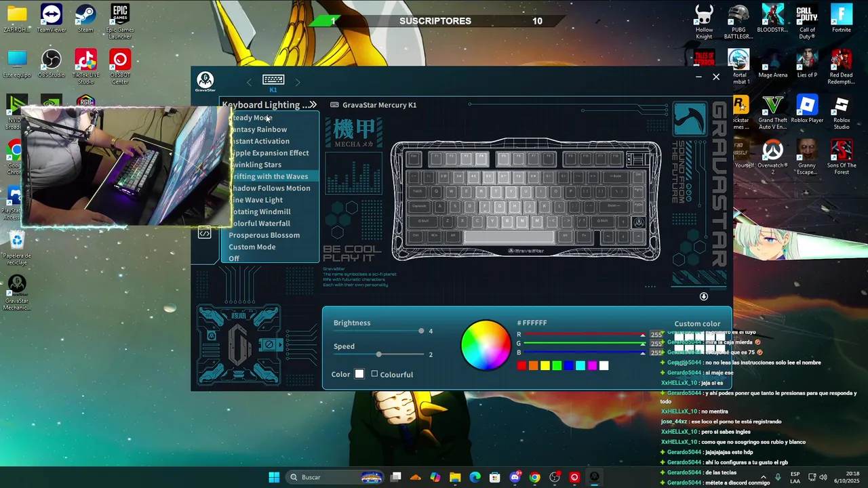Click the spacebar on keyboard preview

(509, 237)
